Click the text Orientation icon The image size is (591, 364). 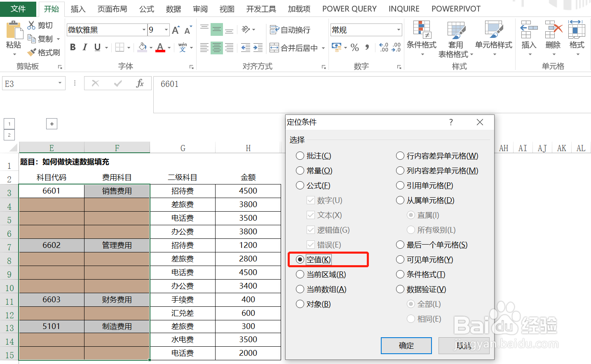click(246, 30)
